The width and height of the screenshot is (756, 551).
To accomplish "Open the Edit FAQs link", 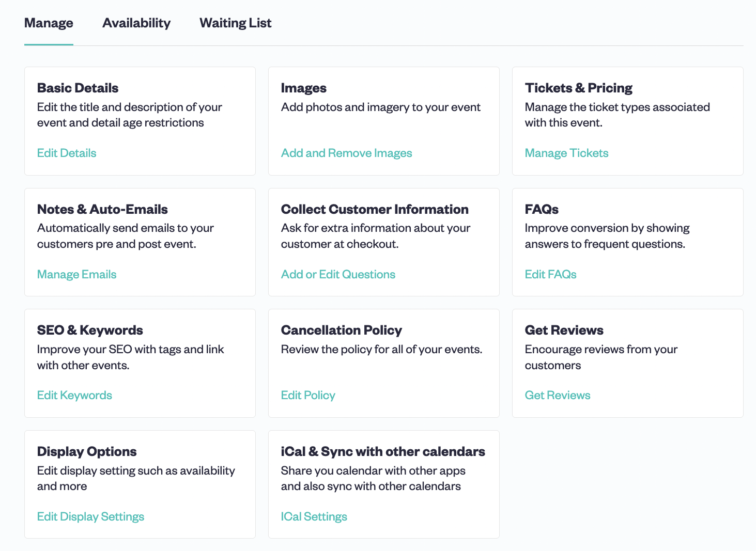I will [550, 274].
